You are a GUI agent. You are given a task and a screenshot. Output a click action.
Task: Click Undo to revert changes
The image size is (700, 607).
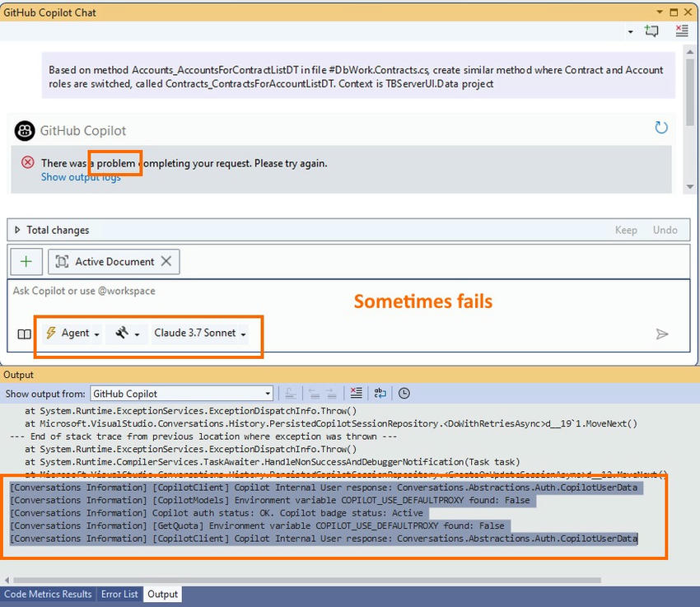(x=665, y=230)
